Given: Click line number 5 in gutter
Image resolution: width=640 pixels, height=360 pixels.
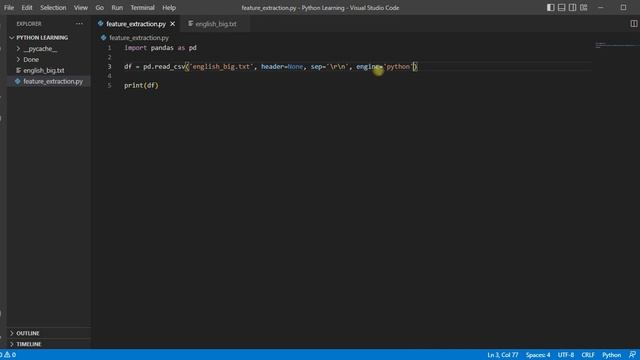Looking at the screenshot, I should (x=109, y=85).
